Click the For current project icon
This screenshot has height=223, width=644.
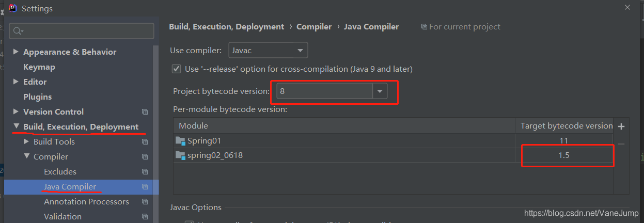[424, 27]
